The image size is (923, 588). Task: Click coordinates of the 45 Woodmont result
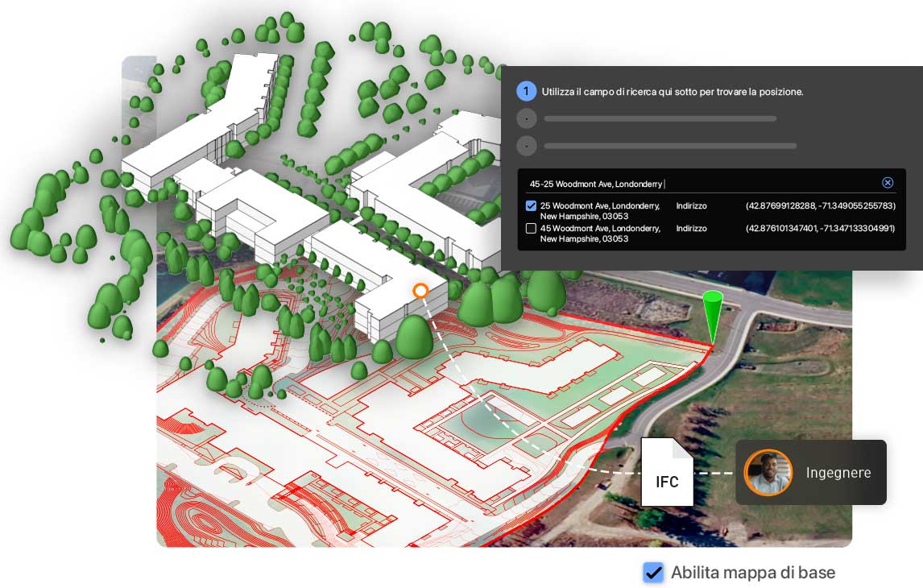(820, 229)
